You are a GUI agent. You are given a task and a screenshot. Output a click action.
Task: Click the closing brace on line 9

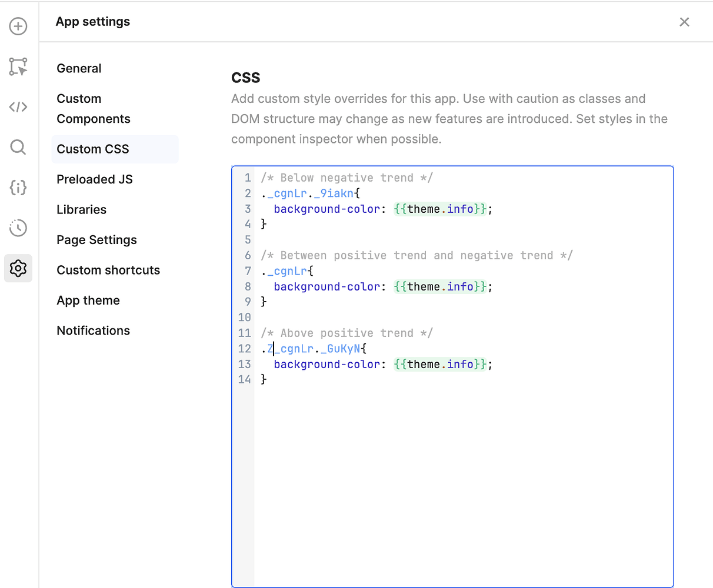click(264, 302)
